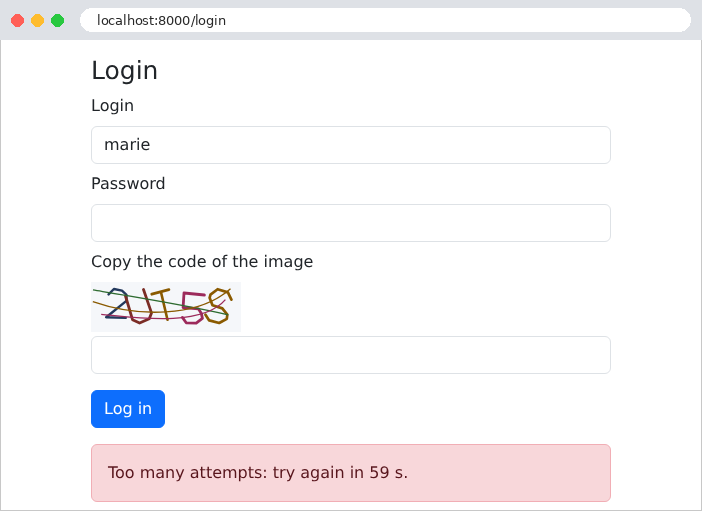Place cursor after the word marie
This screenshot has height=511, width=702.
151,145
